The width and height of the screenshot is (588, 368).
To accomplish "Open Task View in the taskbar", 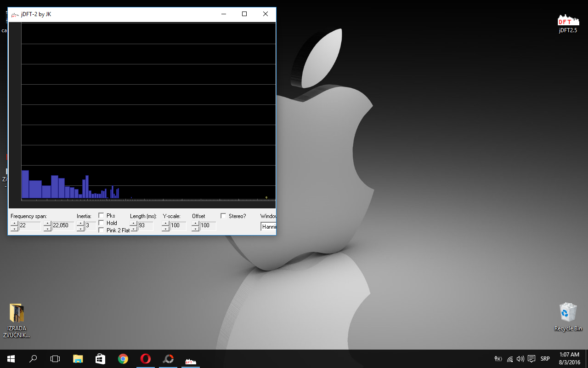I will (x=55, y=359).
